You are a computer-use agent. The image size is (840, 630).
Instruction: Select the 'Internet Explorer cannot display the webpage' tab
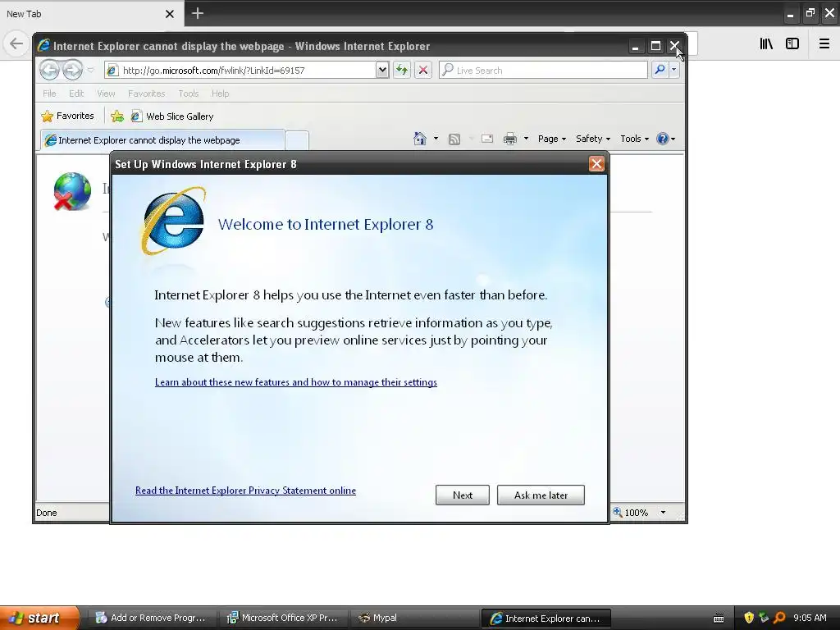coord(162,139)
